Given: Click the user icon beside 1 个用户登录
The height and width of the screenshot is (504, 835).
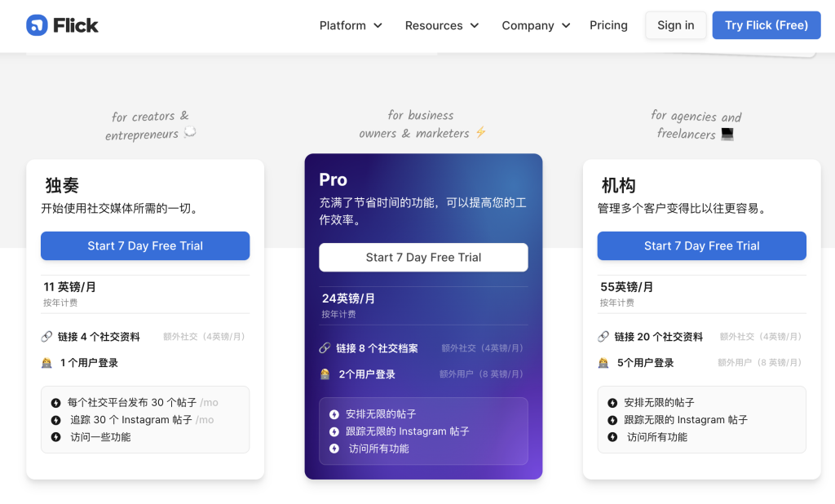Looking at the screenshot, I should [x=46, y=363].
